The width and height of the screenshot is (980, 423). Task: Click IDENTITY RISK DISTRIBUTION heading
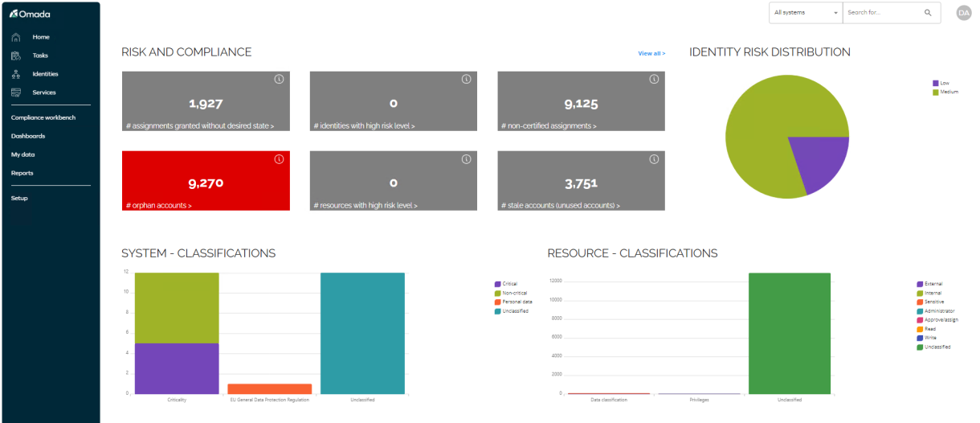pyautogui.click(x=770, y=52)
